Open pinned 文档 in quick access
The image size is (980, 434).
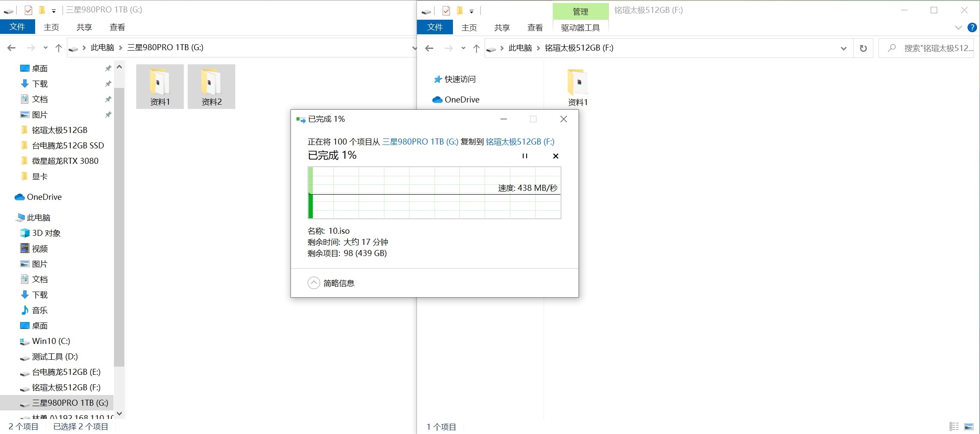(x=40, y=99)
